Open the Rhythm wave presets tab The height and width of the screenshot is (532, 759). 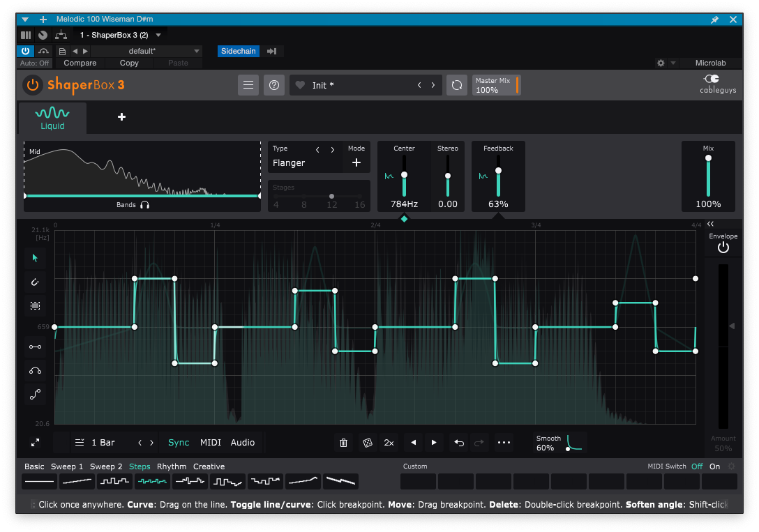click(x=172, y=466)
